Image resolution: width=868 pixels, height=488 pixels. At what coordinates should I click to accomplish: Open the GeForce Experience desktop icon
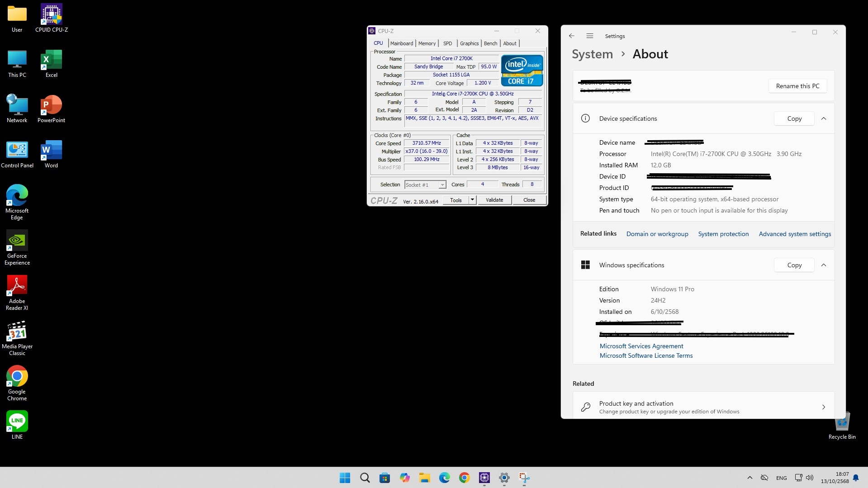(x=17, y=241)
